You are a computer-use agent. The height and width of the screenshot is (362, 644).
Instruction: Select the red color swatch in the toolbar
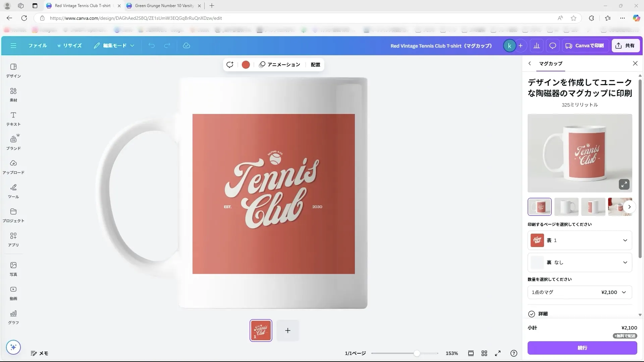[246, 64]
